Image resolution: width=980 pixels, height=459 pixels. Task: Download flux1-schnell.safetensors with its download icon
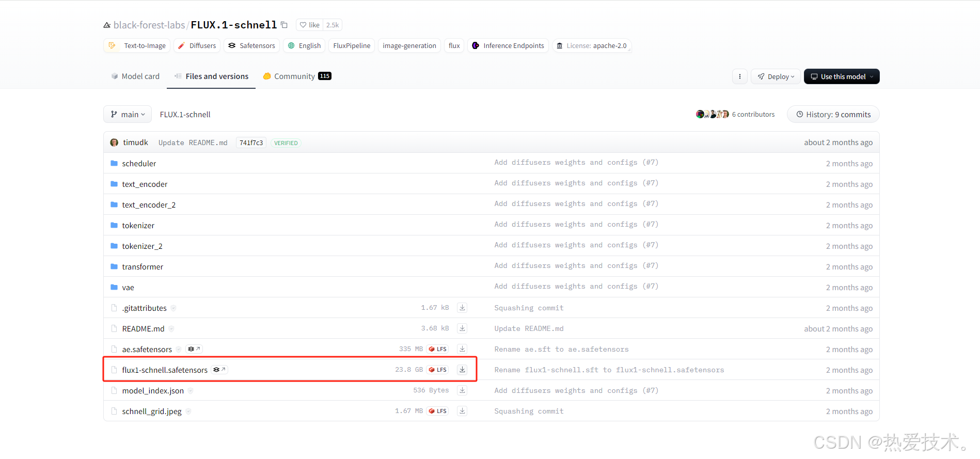coord(462,370)
